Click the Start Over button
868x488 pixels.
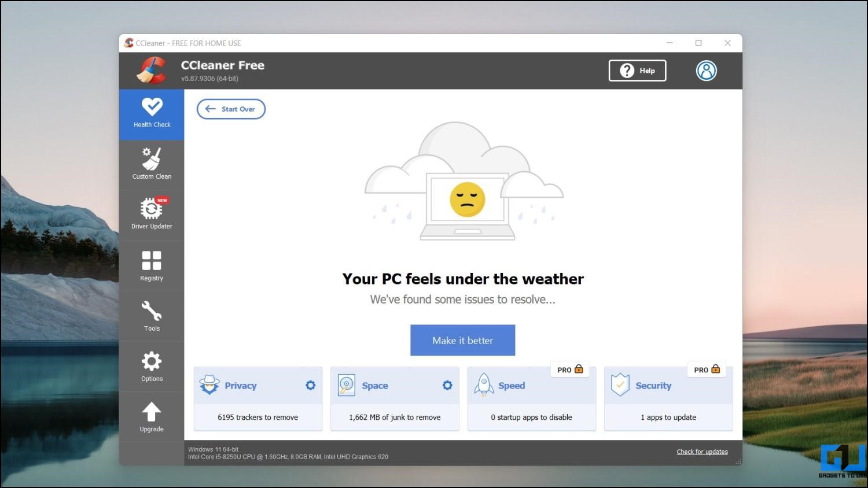point(231,109)
